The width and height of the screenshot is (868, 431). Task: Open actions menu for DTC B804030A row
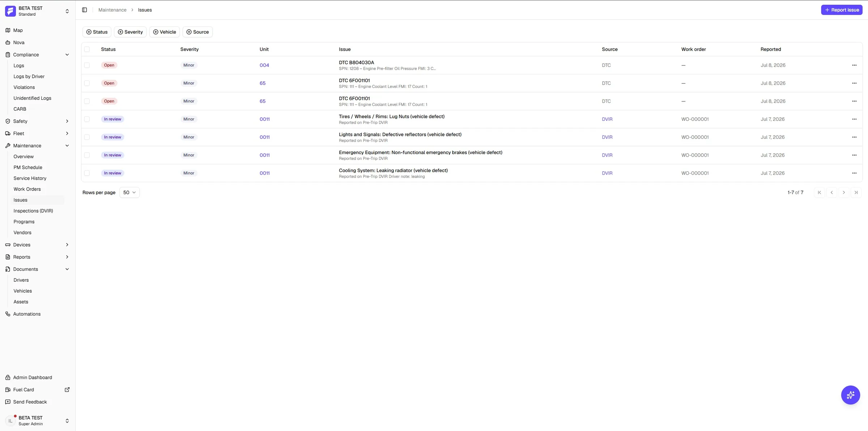pos(854,65)
